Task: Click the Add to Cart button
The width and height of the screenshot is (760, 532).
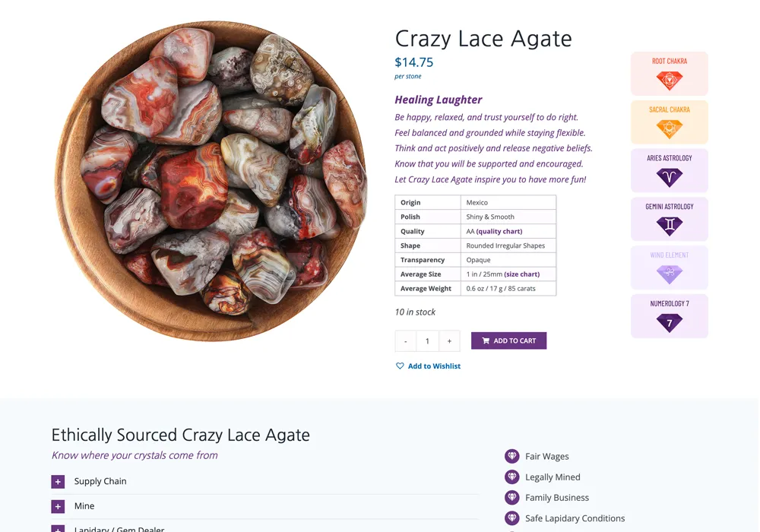Action: (508, 340)
